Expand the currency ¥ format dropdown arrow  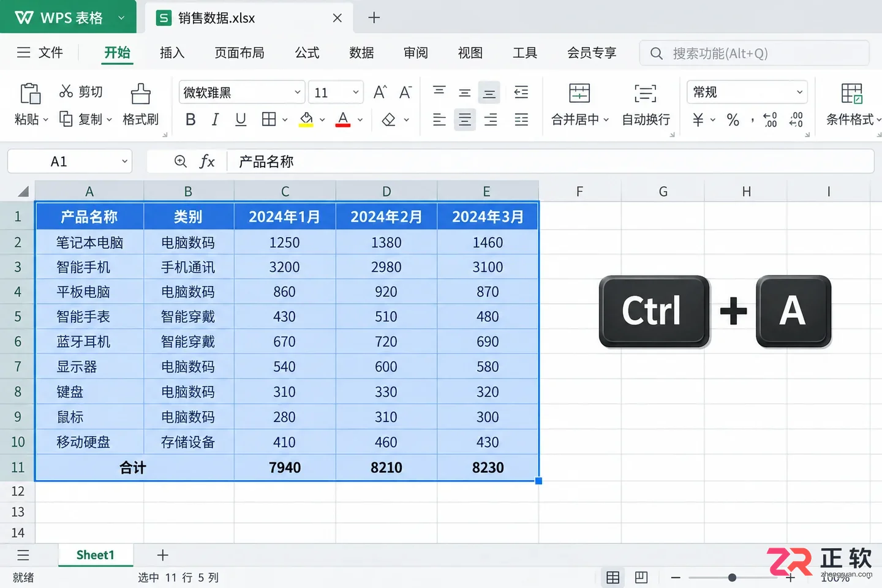coord(713,120)
